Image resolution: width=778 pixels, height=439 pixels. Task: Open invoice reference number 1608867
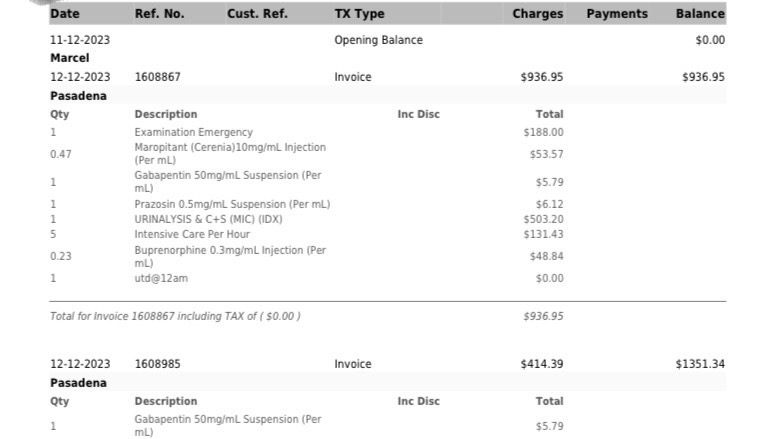pos(157,77)
